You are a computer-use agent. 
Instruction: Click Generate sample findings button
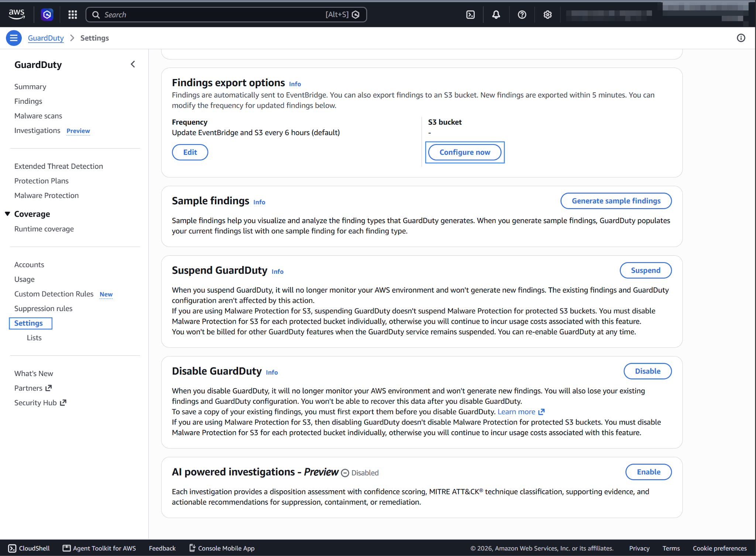[x=616, y=201]
